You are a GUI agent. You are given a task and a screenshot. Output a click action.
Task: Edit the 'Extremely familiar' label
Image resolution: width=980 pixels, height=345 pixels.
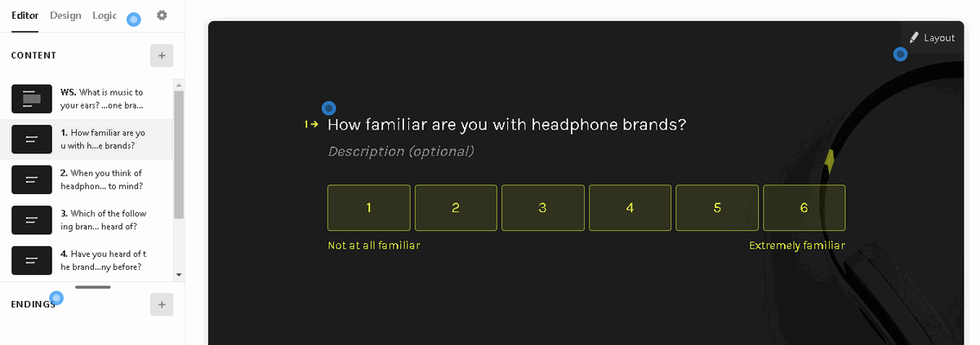796,245
